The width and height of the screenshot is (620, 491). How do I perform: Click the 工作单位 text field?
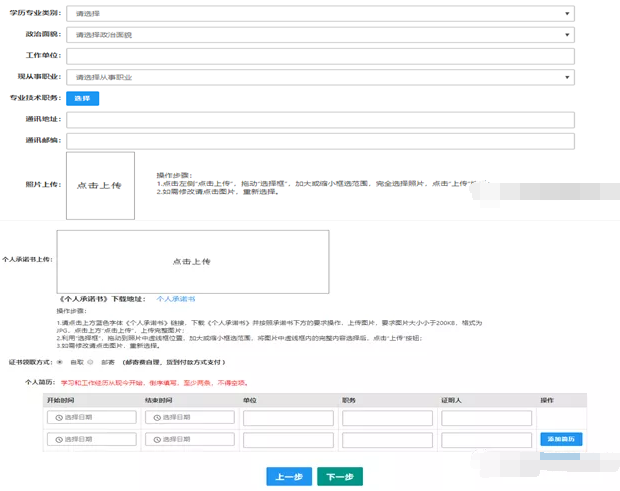click(320, 56)
